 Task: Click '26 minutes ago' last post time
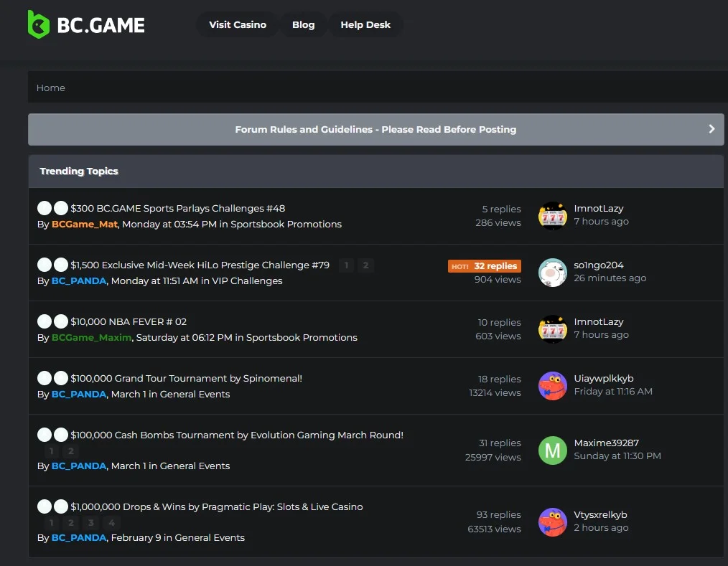pyautogui.click(x=610, y=278)
